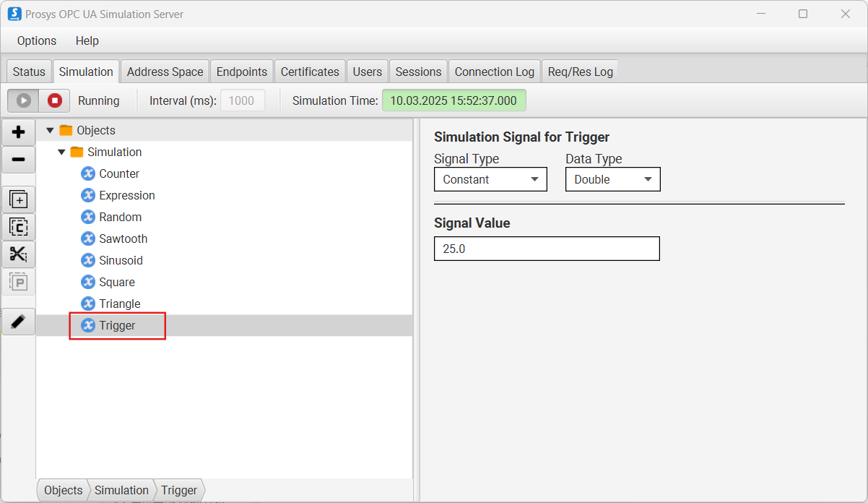Collapse the Objects tree node
The width and height of the screenshot is (868, 503).
pyautogui.click(x=50, y=130)
